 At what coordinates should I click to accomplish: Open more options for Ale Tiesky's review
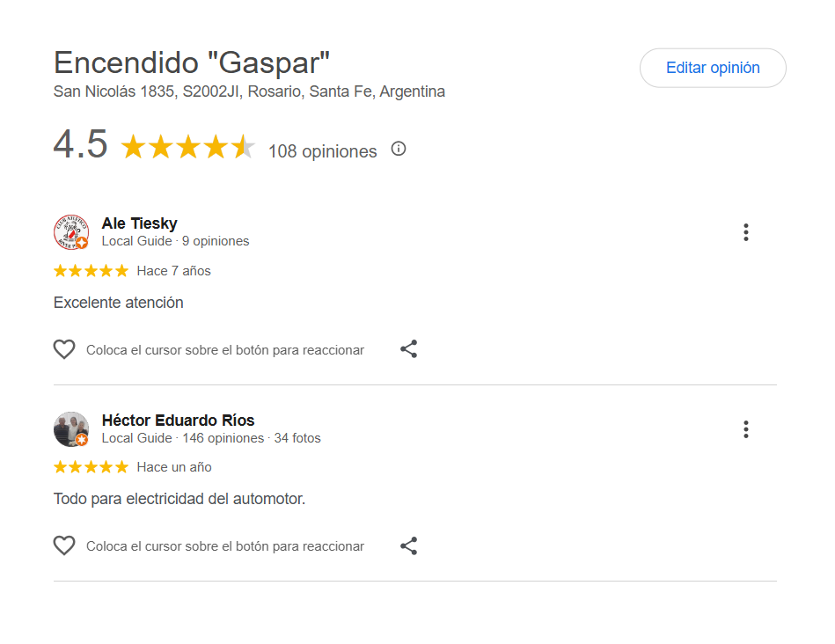click(x=745, y=232)
